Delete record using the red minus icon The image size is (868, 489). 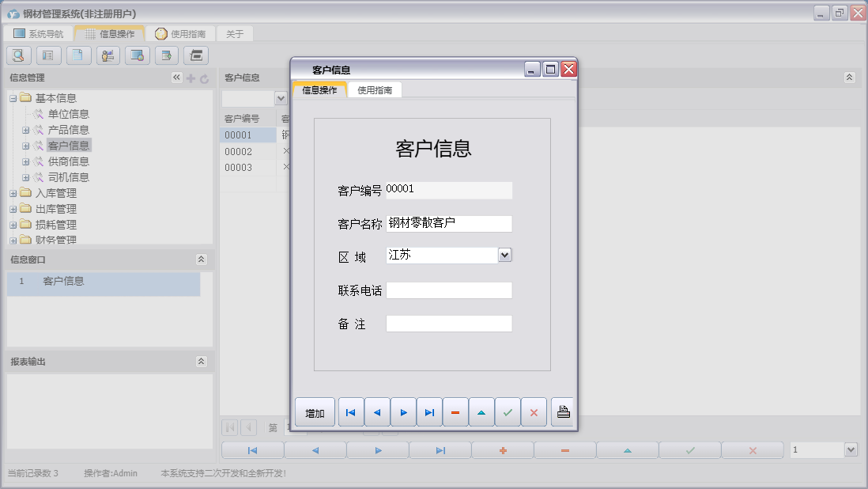click(x=455, y=411)
